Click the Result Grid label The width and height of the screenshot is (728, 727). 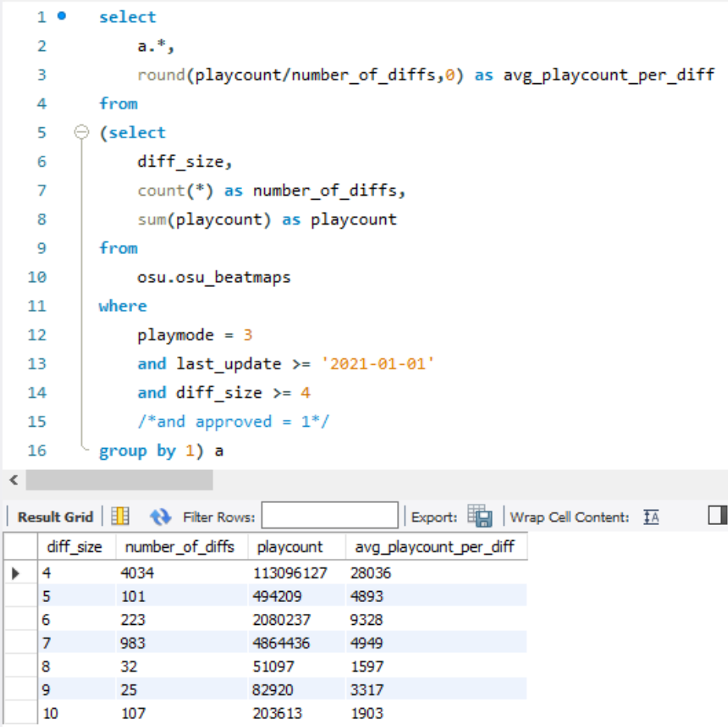55,516
